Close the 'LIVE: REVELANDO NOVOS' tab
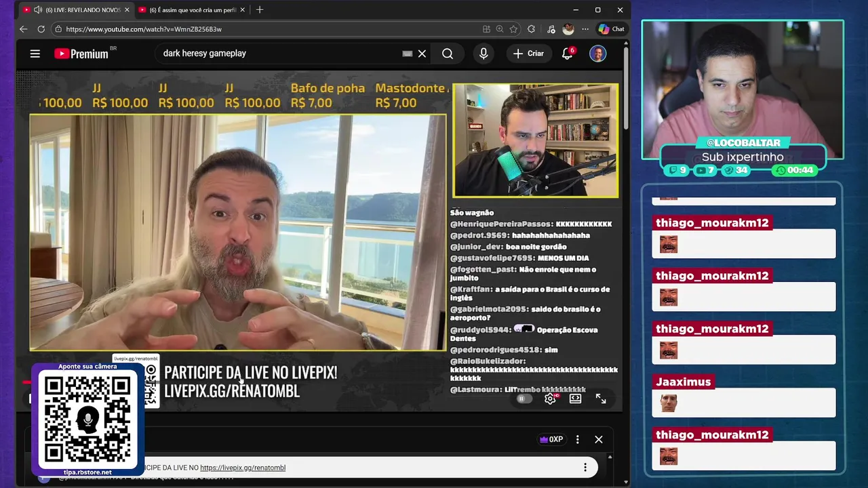868x488 pixels. tap(127, 10)
